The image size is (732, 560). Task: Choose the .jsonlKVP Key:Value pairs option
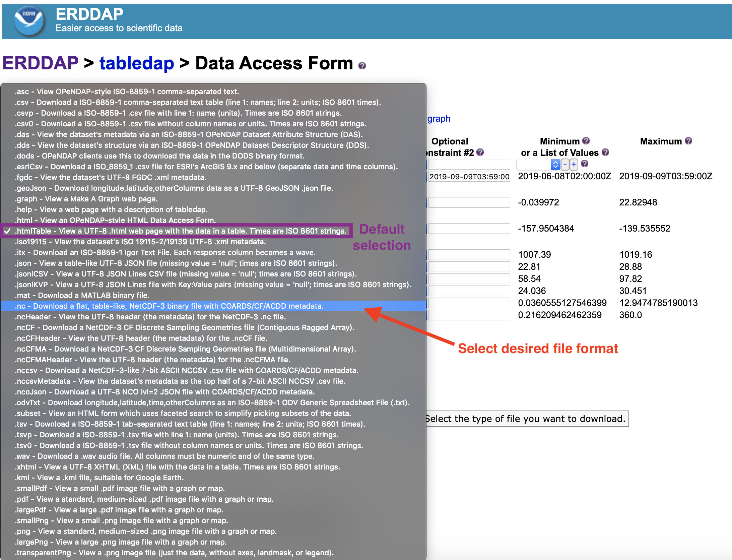point(213,285)
